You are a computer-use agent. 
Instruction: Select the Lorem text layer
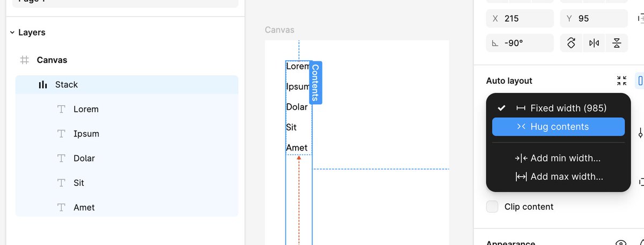coord(127,109)
